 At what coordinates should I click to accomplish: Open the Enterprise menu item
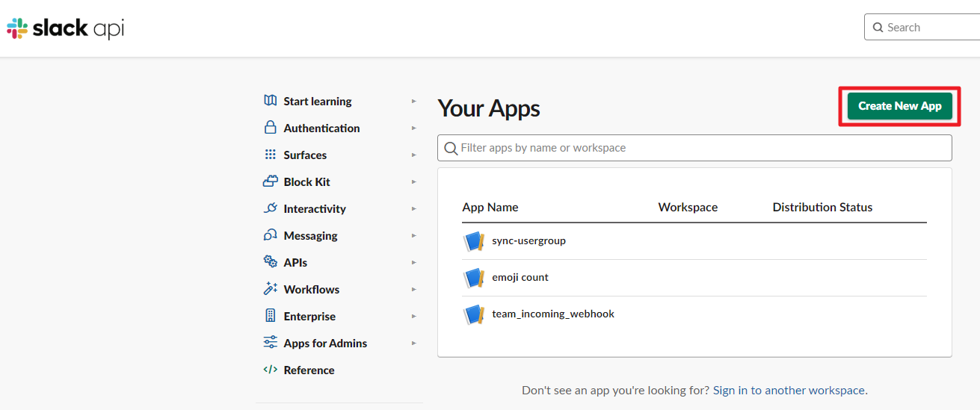click(x=309, y=316)
